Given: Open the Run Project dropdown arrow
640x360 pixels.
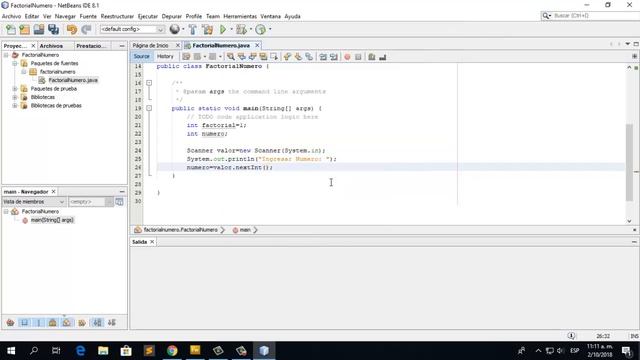Looking at the screenshot, I should point(231,29).
